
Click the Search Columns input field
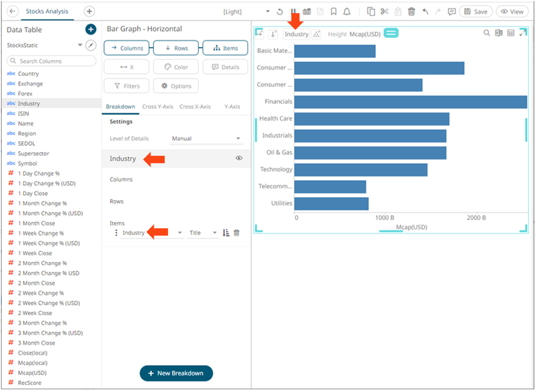tap(52, 61)
